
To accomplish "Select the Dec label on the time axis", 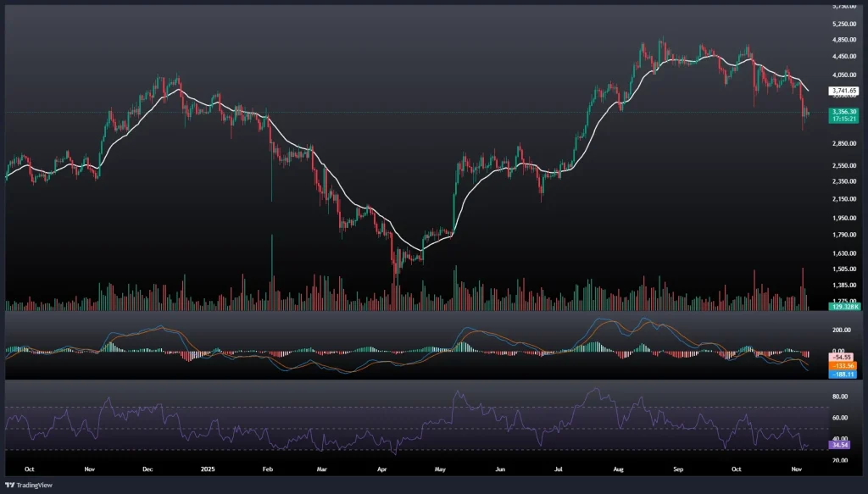I will click(148, 468).
